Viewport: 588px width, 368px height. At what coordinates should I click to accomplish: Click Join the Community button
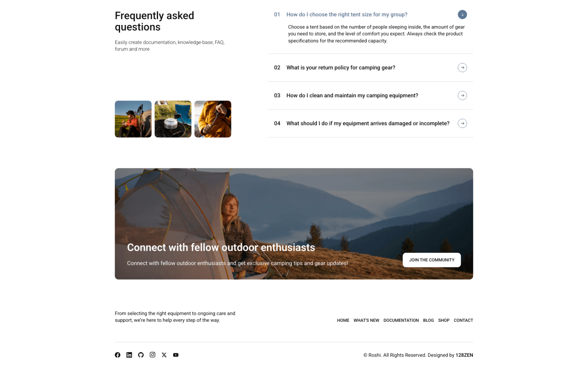(x=432, y=260)
